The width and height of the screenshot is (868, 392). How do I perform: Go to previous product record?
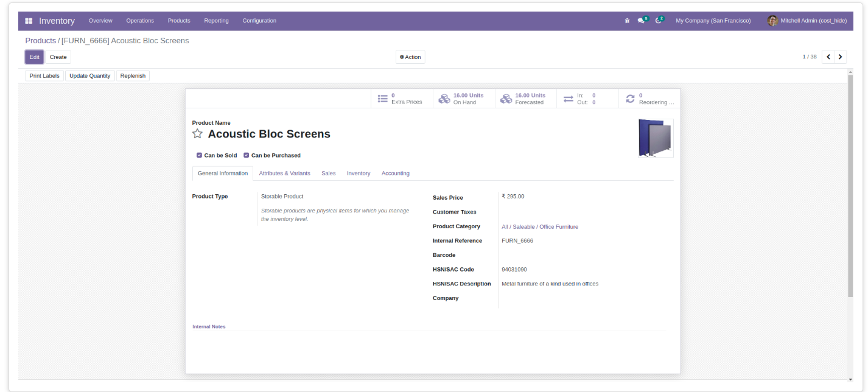click(828, 57)
